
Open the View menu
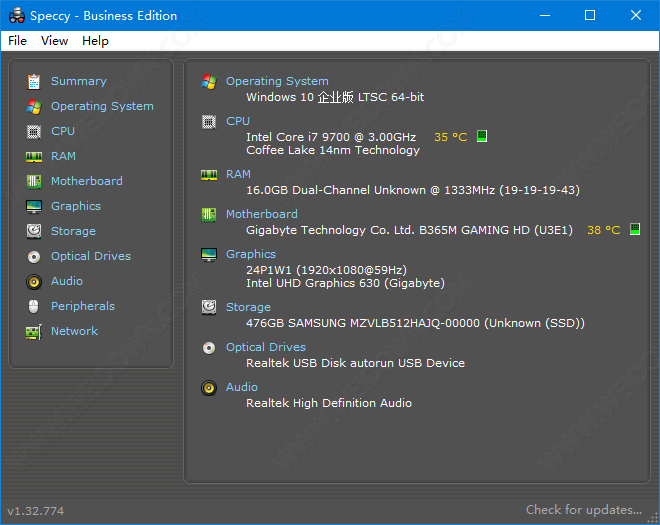pos(54,41)
